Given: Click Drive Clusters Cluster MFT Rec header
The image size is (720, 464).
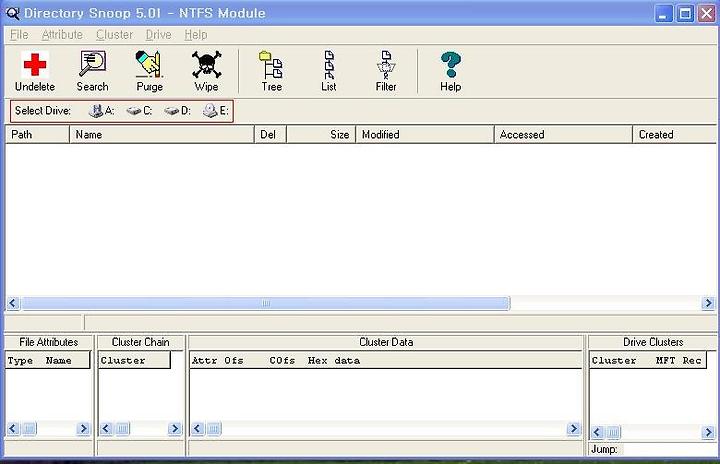Looking at the screenshot, I should coord(647,361).
